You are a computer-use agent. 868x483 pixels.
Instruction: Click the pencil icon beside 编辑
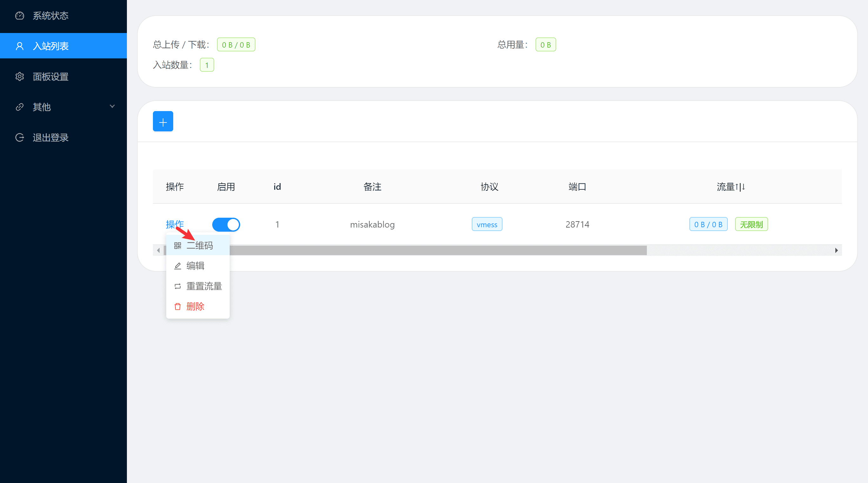pyautogui.click(x=178, y=266)
